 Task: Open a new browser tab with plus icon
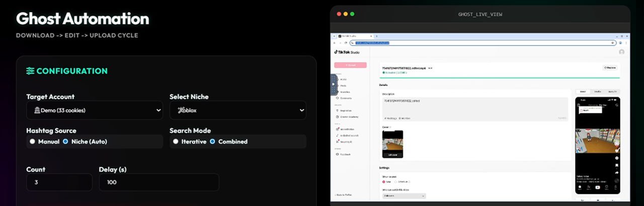click(x=377, y=36)
